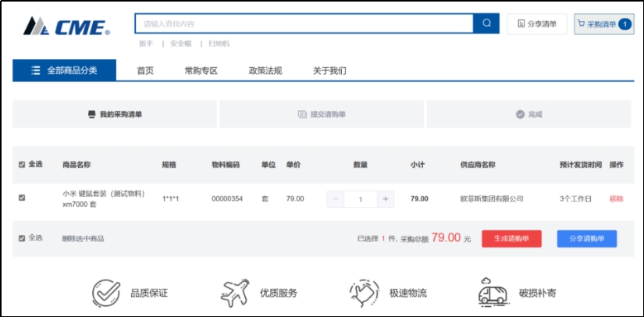The height and width of the screenshot is (317, 644).
Task: Go to the 首页 nav tab
Action: [x=145, y=71]
